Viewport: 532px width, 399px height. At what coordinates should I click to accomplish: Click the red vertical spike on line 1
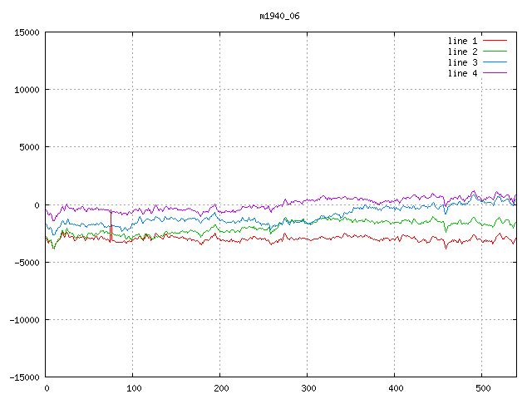tap(111, 226)
